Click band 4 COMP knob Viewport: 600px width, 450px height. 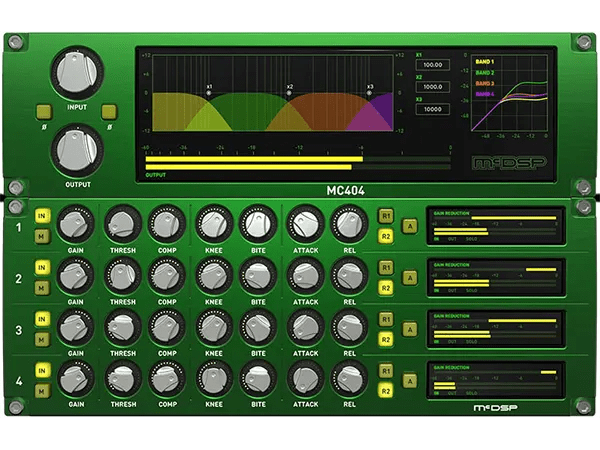pyautogui.click(x=167, y=379)
